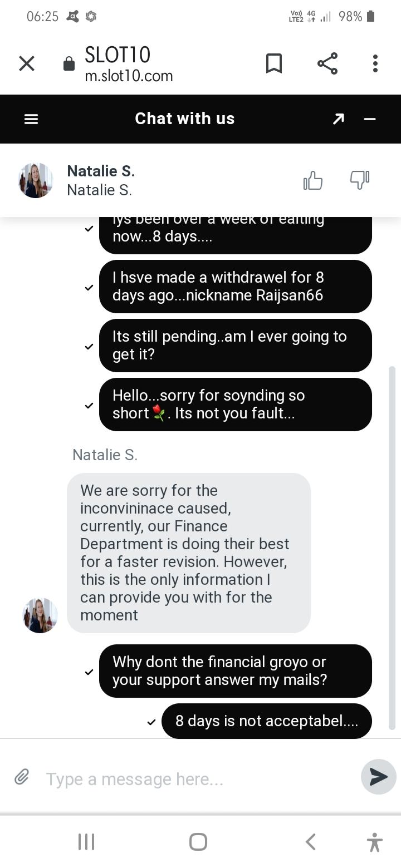The width and height of the screenshot is (401, 868).
Task: Open Android recent apps button
Action: [86, 842]
